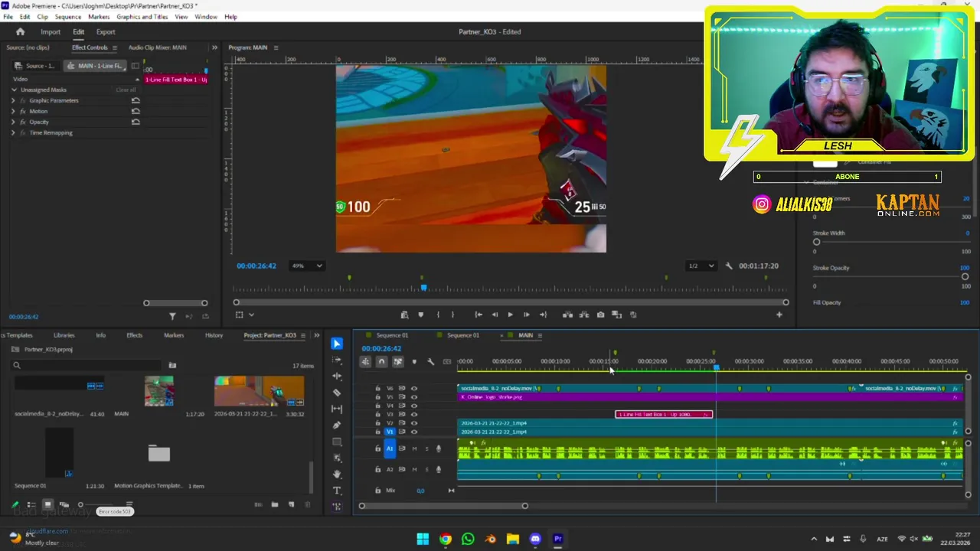980x551 pixels.
Task: Step back one frame
Action: click(494, 315)
